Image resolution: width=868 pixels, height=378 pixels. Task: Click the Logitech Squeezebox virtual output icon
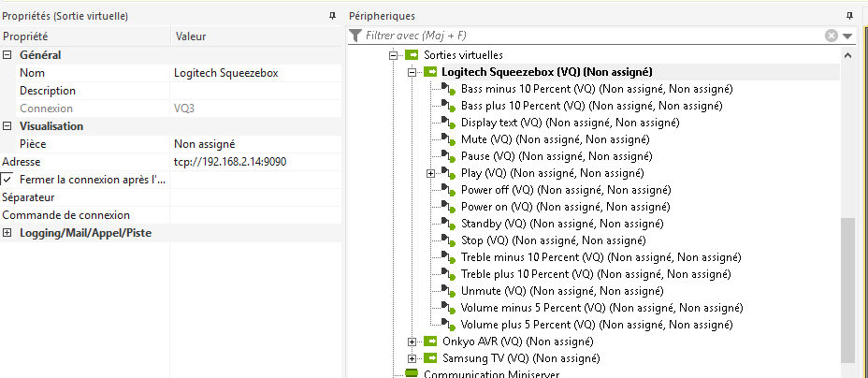pos(430,72)
